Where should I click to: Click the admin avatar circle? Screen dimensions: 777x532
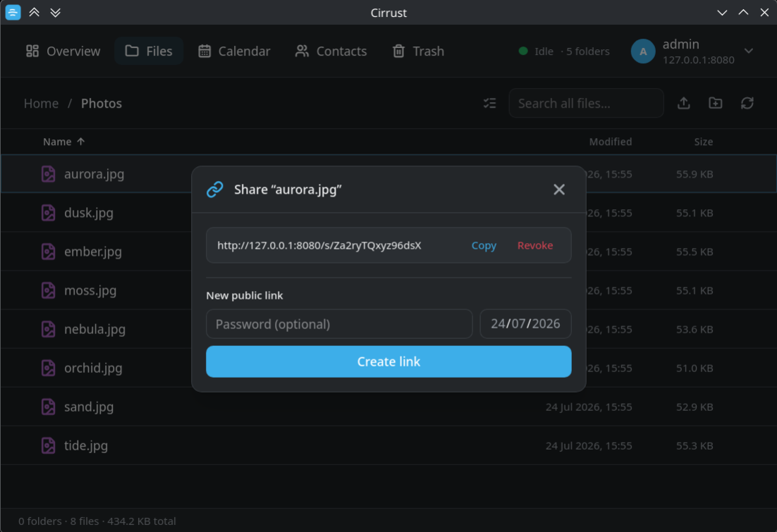tap(643, 51)
